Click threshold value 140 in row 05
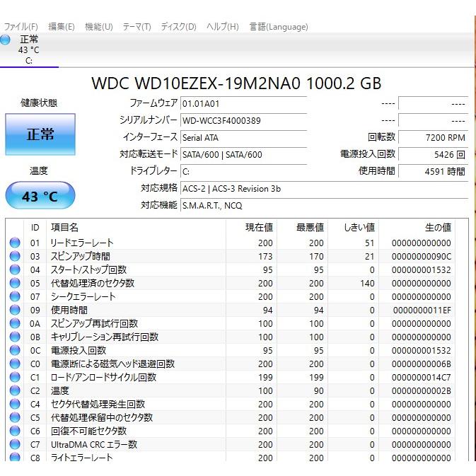The width and height of the screenshot is (476, 476). click(x=367, y=284)
